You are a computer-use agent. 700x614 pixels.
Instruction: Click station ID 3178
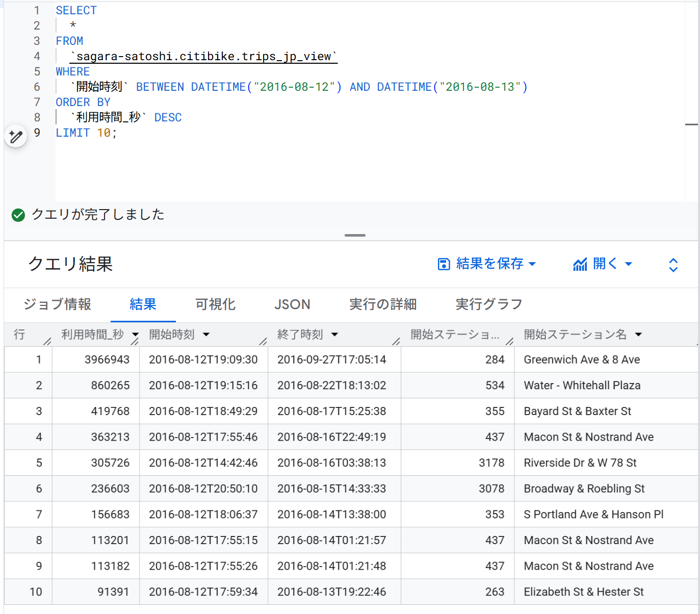click(x=491, y=463)
